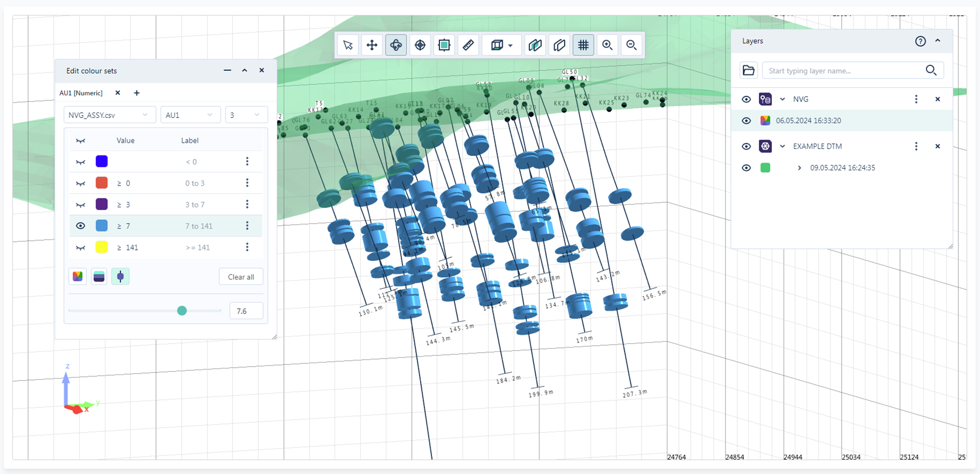Image resolution: width=980 pixels, height=474 pixels.
Task: Open the NVG_ASSY.csv file dropdown
Action: 109,115
